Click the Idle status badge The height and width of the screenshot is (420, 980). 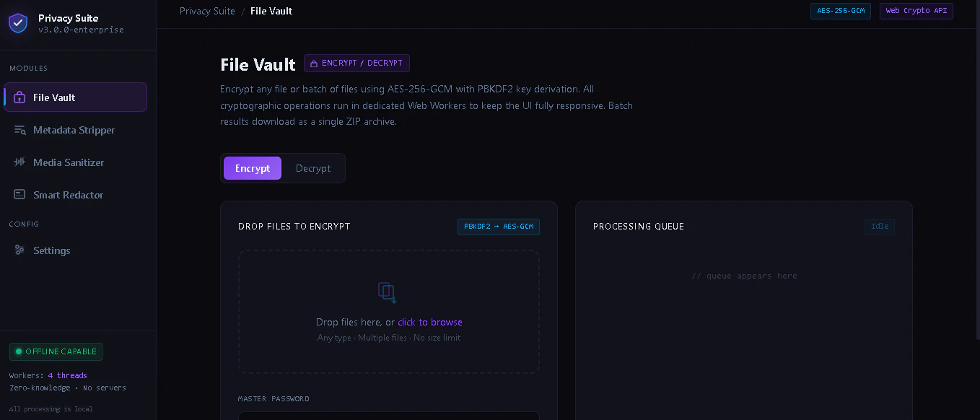pos(880,227)
